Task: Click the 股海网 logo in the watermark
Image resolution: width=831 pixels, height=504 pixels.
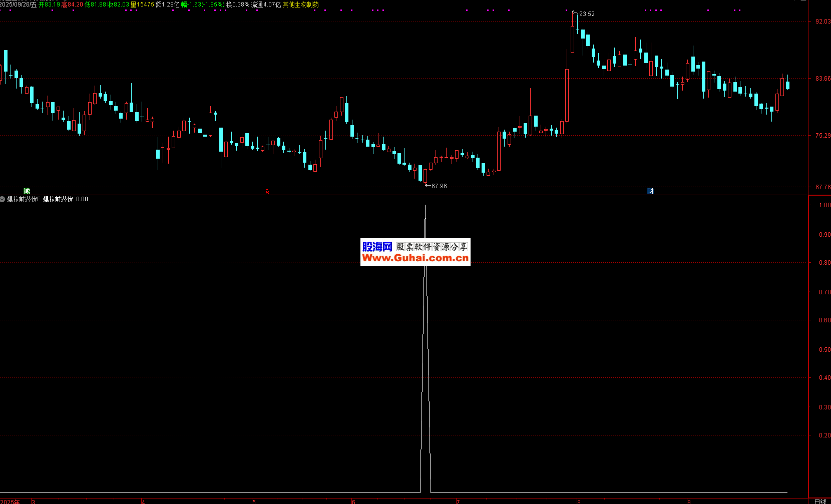Action: (377, 247)
